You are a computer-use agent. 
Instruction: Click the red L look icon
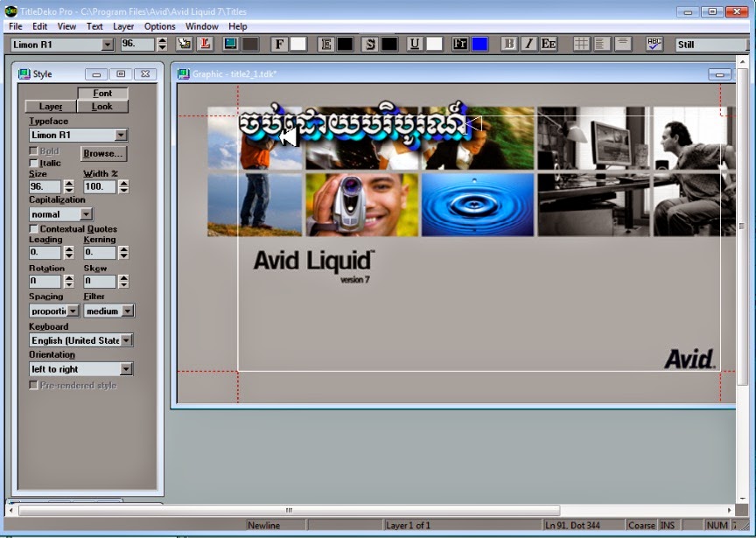pos(203,43)
